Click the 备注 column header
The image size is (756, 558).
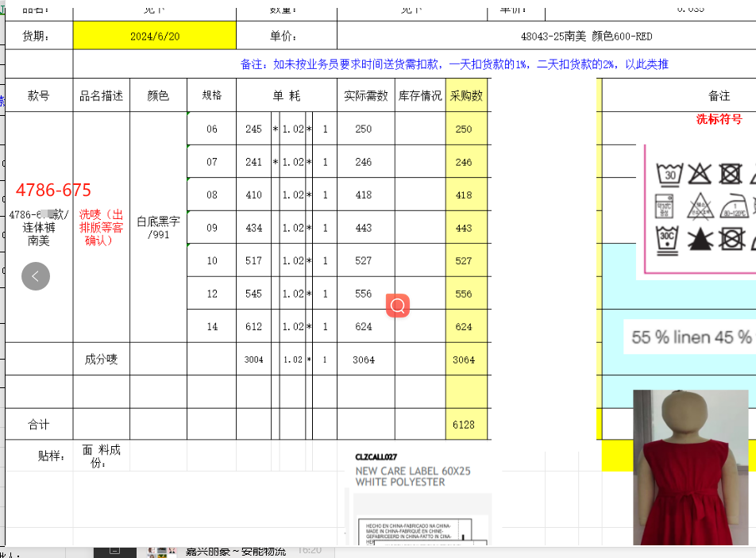pyautogui.click(x=718, y=95)
